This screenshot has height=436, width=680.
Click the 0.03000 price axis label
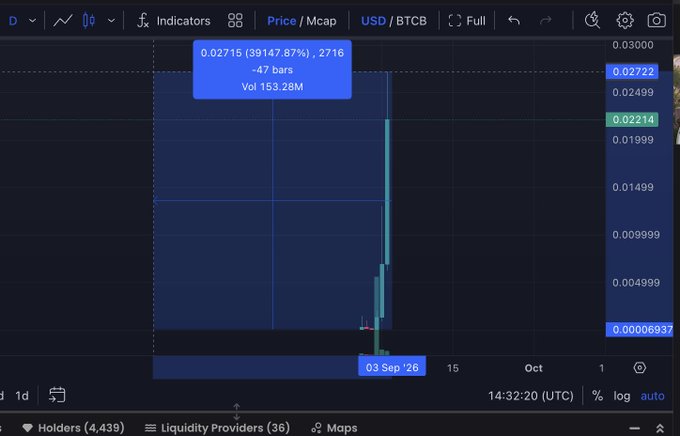click(633, 45)
